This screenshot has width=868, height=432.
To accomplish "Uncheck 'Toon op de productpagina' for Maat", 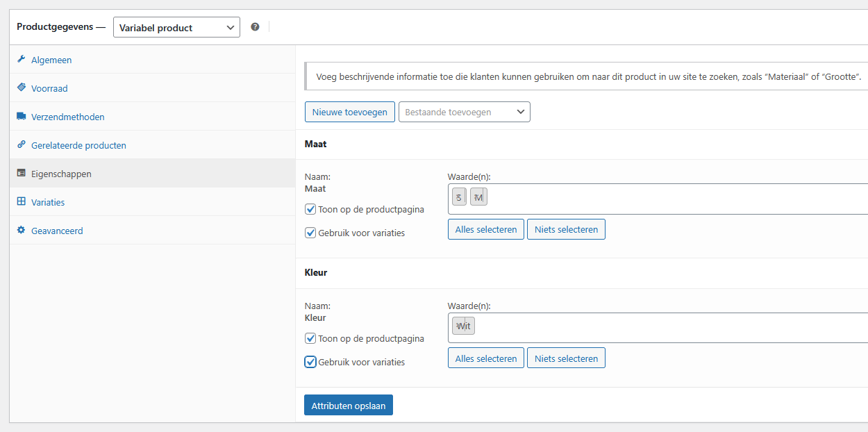I will pyautogui.click(x=310, y=209).
